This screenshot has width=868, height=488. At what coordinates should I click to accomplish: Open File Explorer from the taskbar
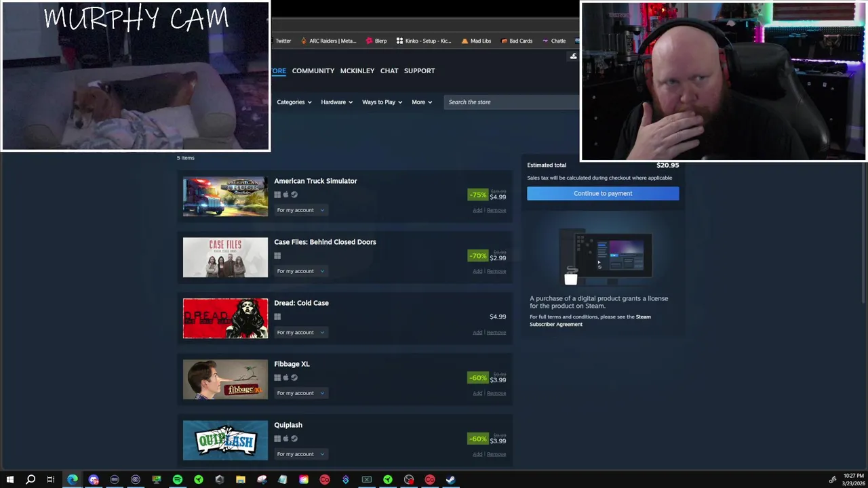241,480
